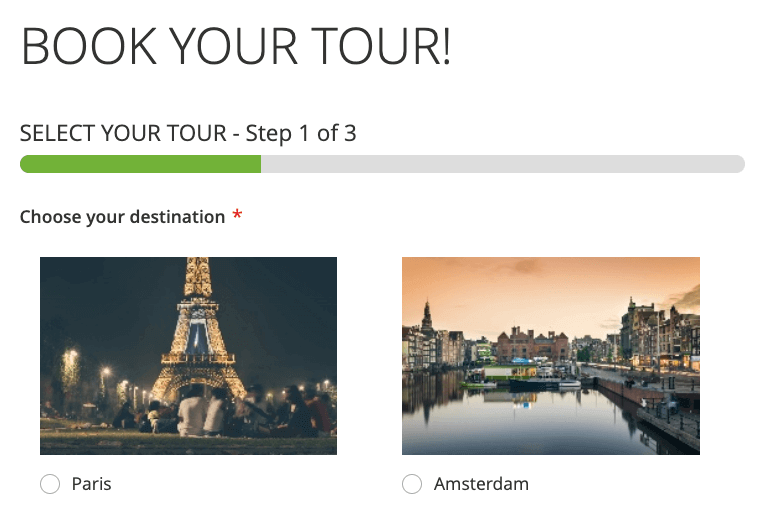Click the "Step 1 of 3" indicator text
The width and height of the screenshot is (762, 519).
[x=301, y=133]
